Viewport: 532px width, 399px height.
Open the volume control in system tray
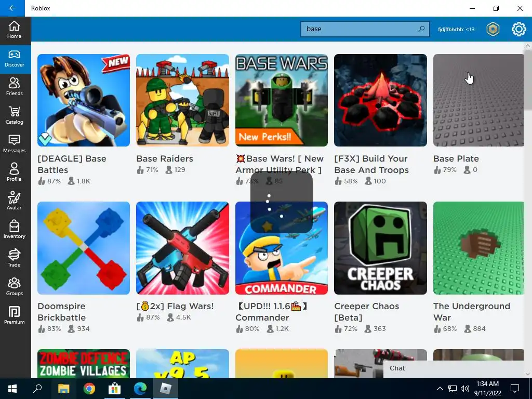point(465,389)
